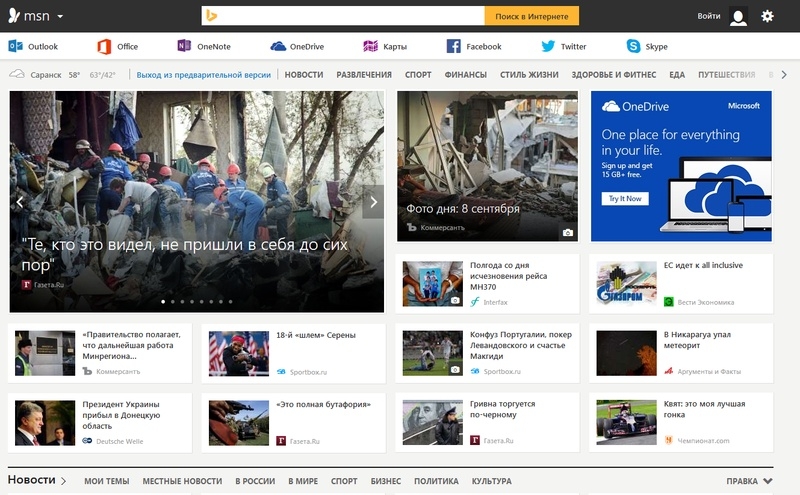Click the user profile avatar icon

click(738, 16)
